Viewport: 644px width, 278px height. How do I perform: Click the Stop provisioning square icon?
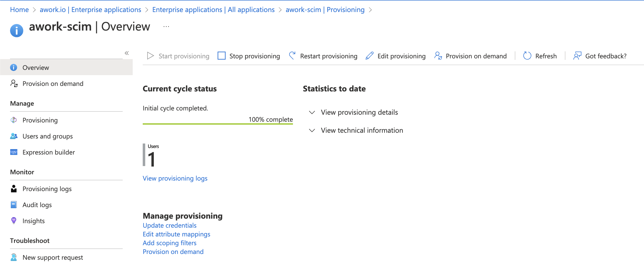click(222, 56)
